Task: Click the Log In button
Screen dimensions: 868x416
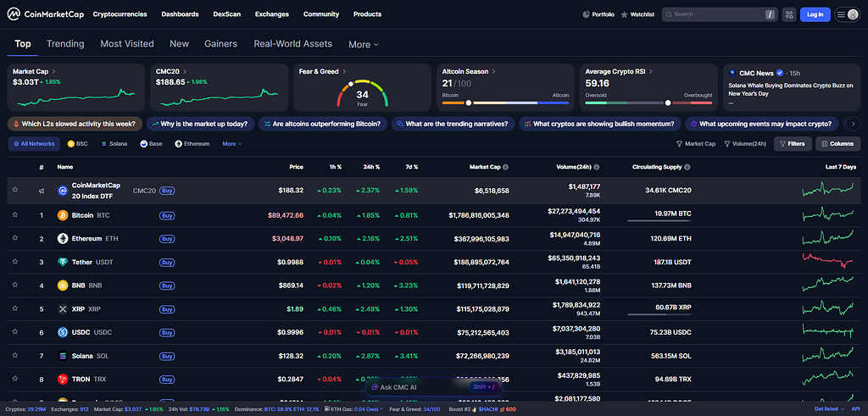Action: pyautogui.click(x=815, y=14)
